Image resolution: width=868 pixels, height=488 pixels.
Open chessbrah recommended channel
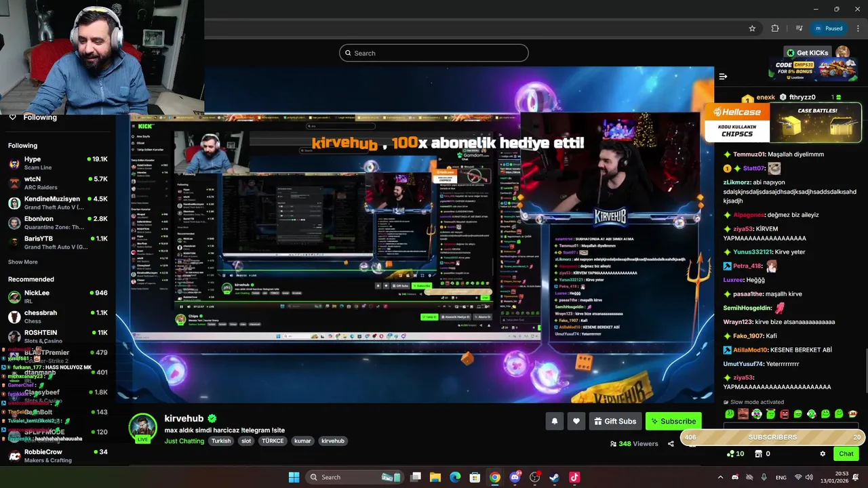pyautogui.click(x=58, y=317)
